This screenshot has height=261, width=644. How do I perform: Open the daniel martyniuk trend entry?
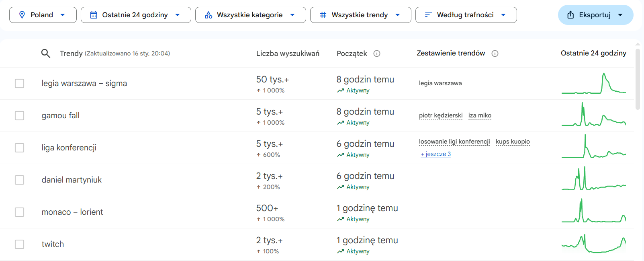click(x=72, y=180)
